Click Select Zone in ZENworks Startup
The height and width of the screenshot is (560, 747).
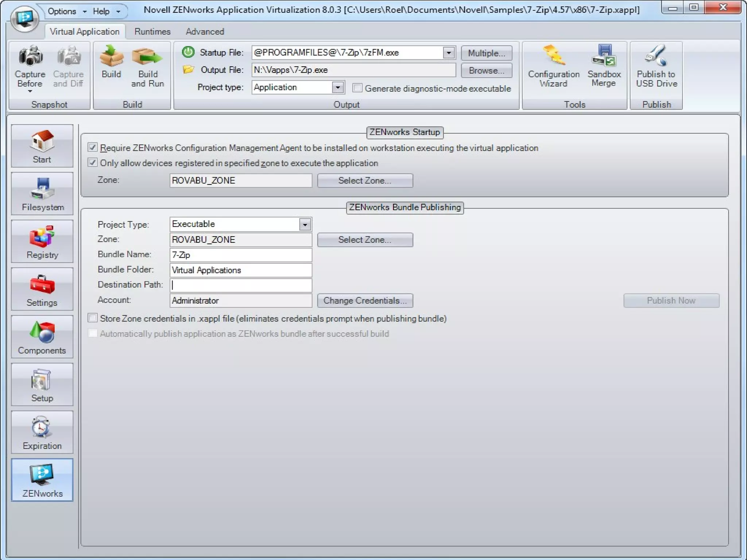(x=365, y=180)
